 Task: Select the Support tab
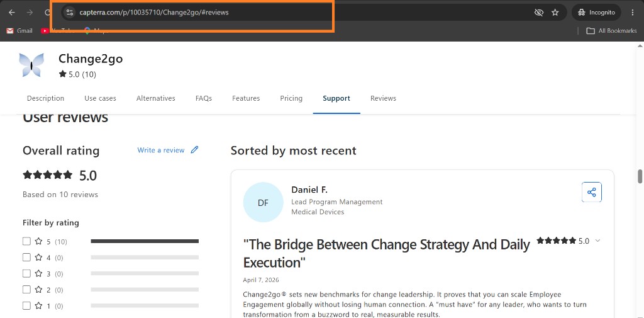(336, 98)
